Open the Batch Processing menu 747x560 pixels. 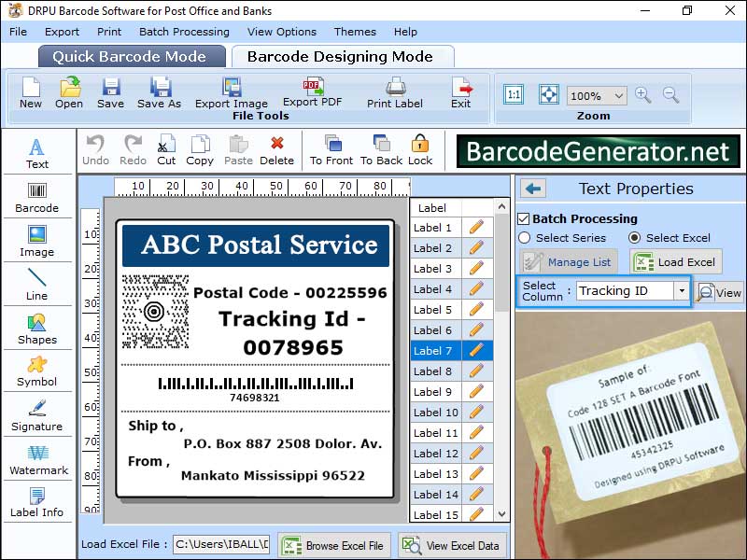[x=184, y=31]
